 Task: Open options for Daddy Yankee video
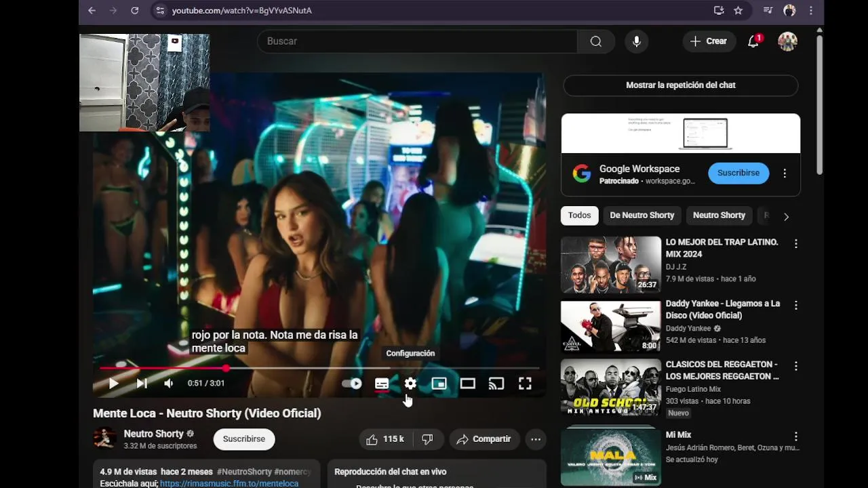(796, 305)
